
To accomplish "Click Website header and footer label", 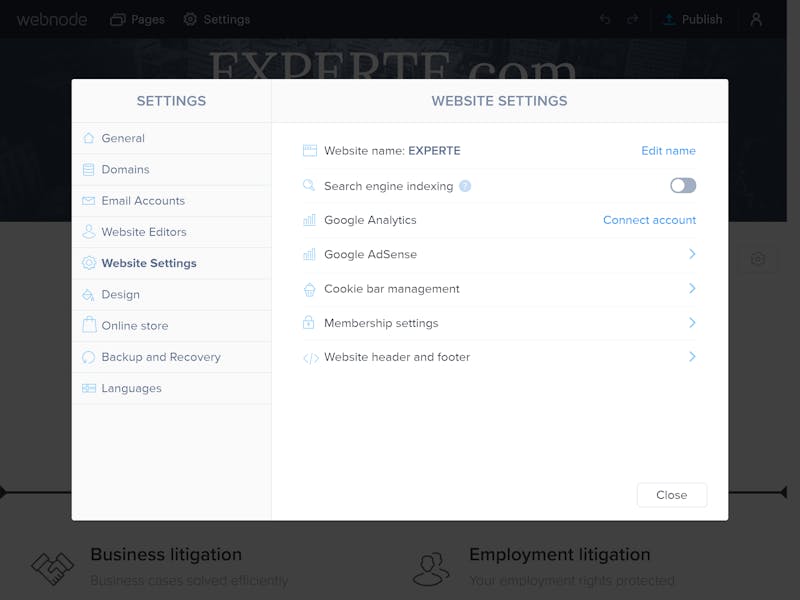I will [x=397, y=357].
